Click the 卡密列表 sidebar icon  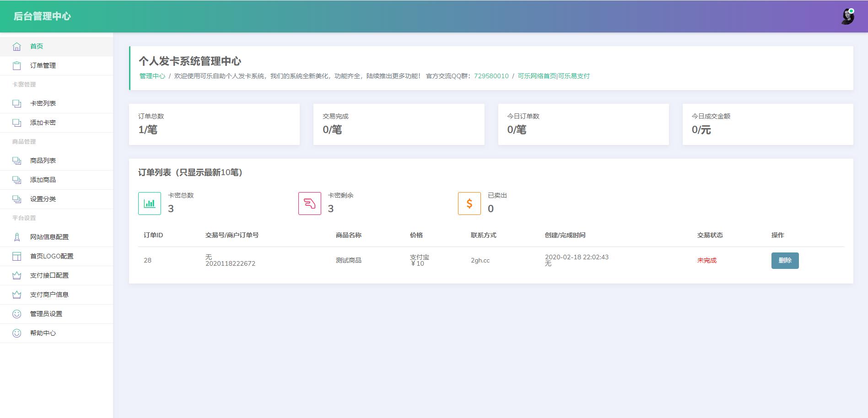click(x=16, y=103)
